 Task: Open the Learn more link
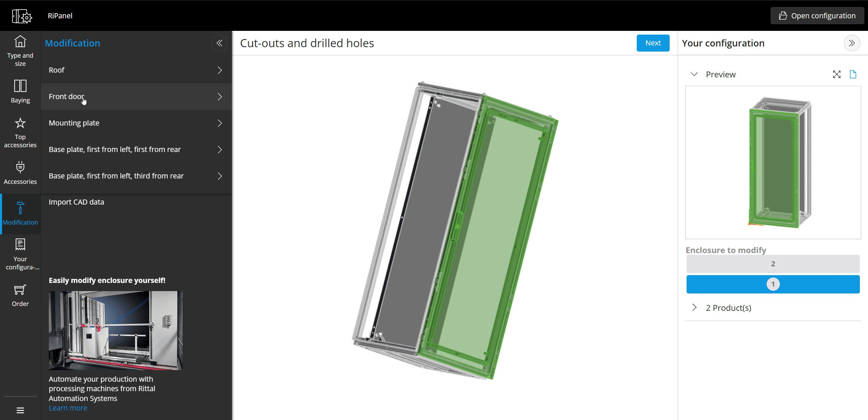(x=68, y=408)
